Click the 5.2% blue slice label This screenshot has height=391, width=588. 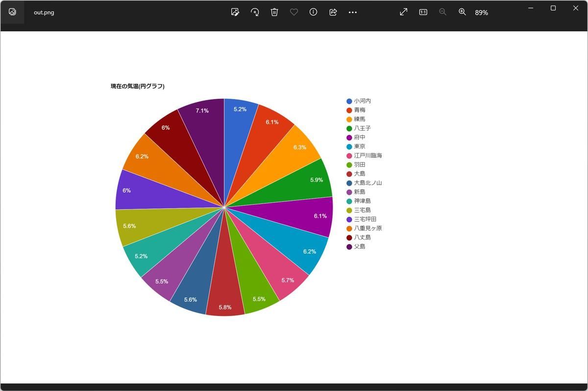[x=240, y=109]
